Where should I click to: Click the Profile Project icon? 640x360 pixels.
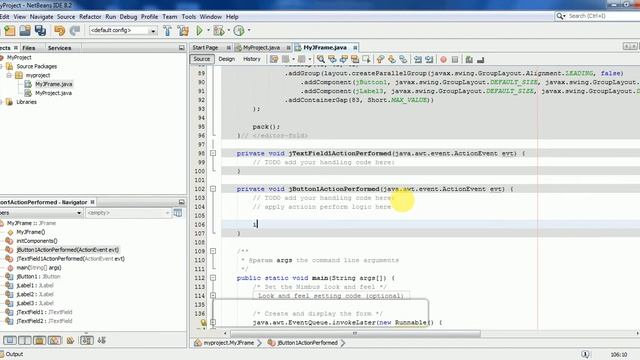click(239, 31)
